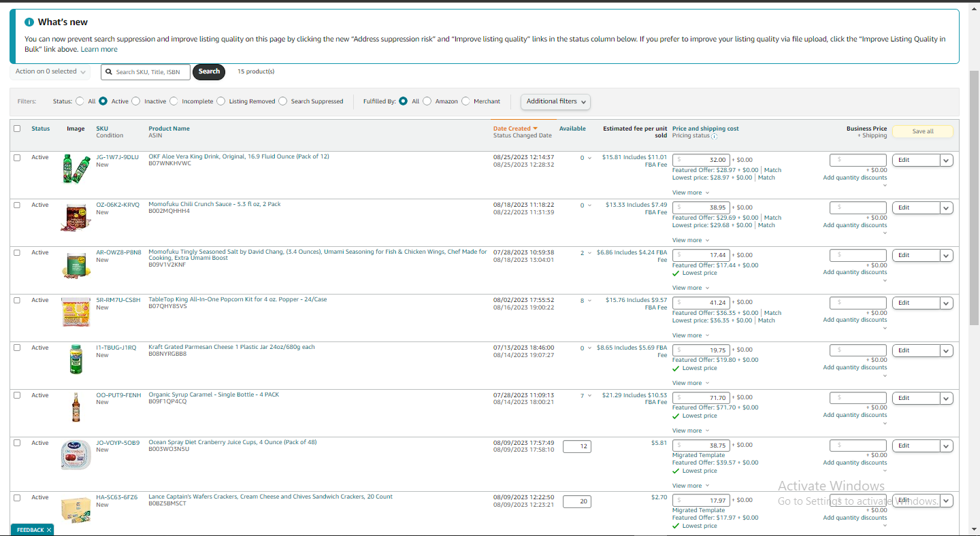The image size is (980, 536).
Task: Open the Learn more link
Action: (99, 50)
